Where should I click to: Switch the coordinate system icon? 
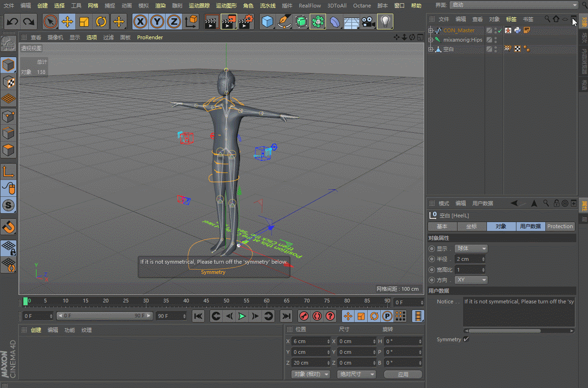(191, 22)
